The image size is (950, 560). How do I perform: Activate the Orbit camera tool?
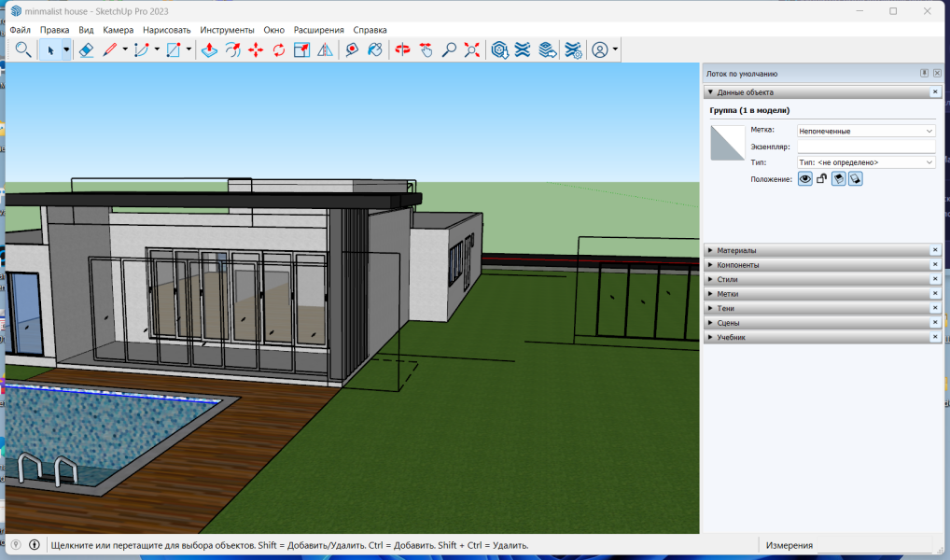point(402,49)
